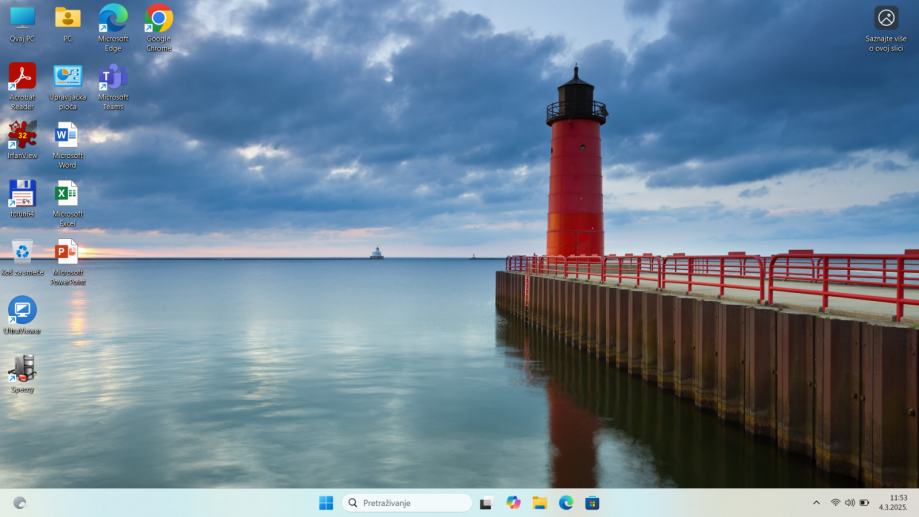Viewport: 919px width, 517px height.
Task: Launch Microsoft Edge from desktop shortcut
Action: pos(113,28)
